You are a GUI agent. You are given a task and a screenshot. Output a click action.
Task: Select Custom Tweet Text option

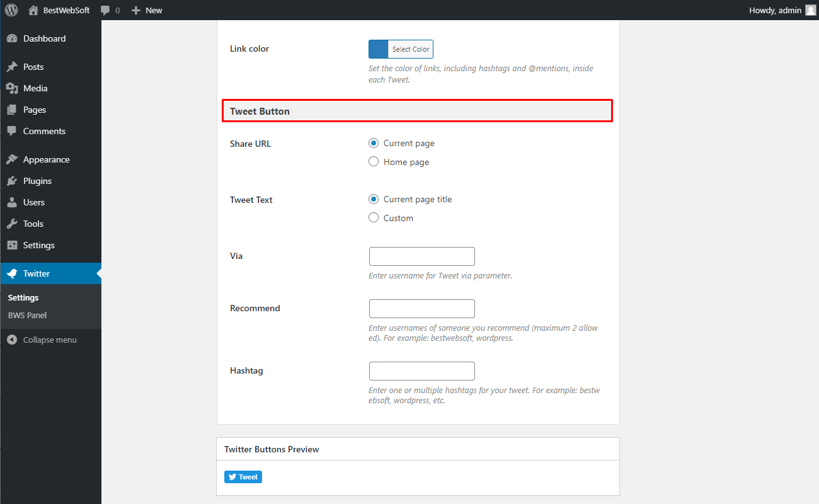374,218
